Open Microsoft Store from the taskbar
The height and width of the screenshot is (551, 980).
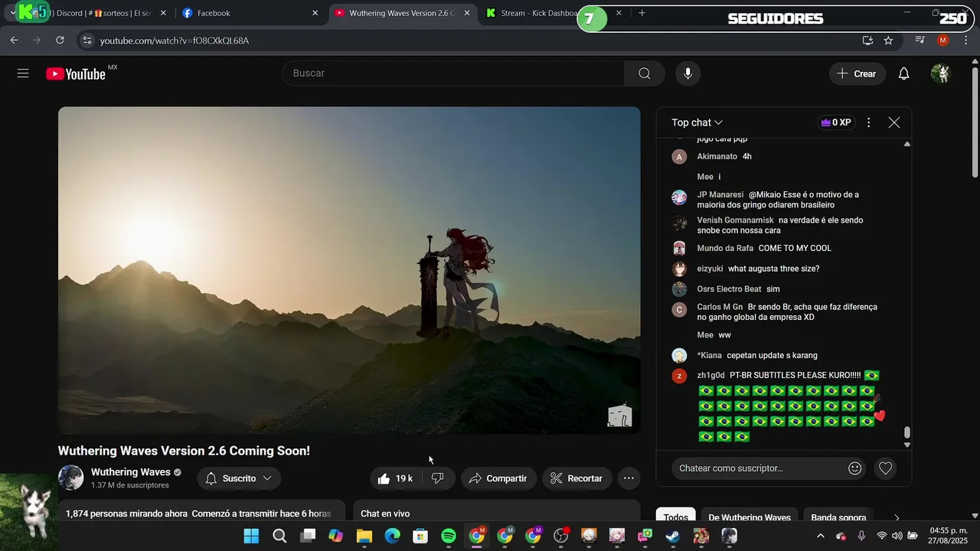(x=420, y=536)
